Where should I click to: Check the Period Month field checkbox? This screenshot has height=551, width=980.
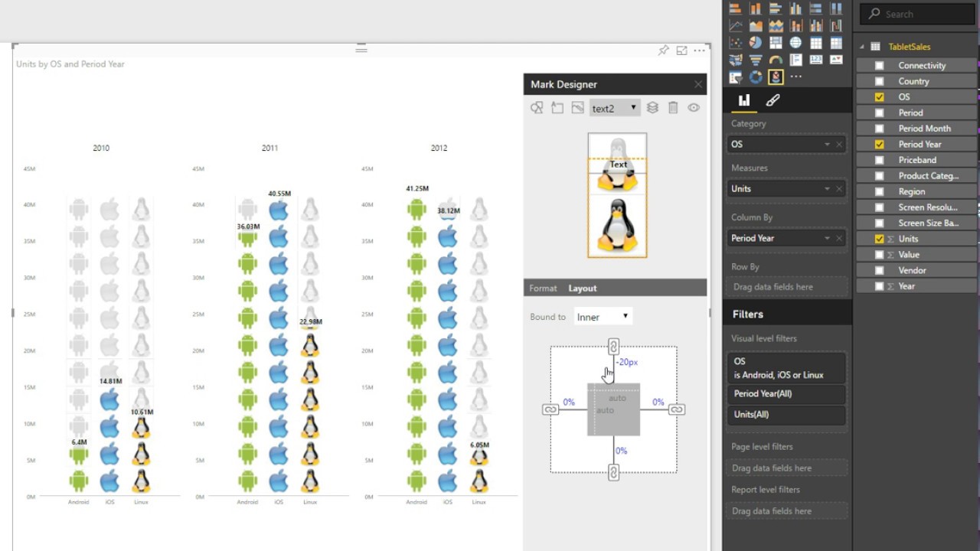(879, 129)
